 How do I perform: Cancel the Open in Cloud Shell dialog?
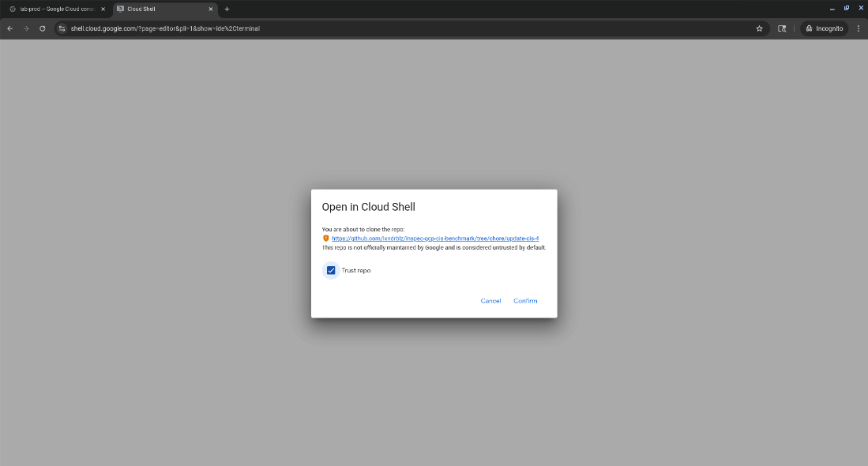[490, 301]
